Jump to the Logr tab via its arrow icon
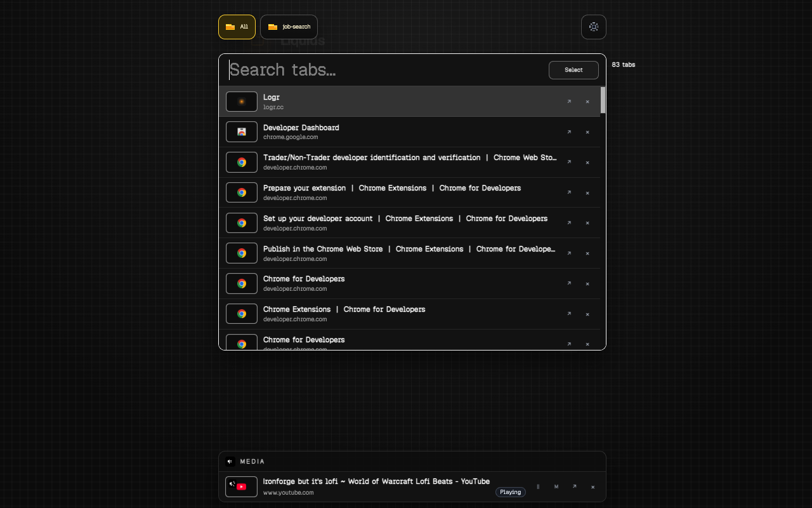Image resolution: width=812 pixels, height=508 pixels. pyautogui.click(x=569, y=102)
